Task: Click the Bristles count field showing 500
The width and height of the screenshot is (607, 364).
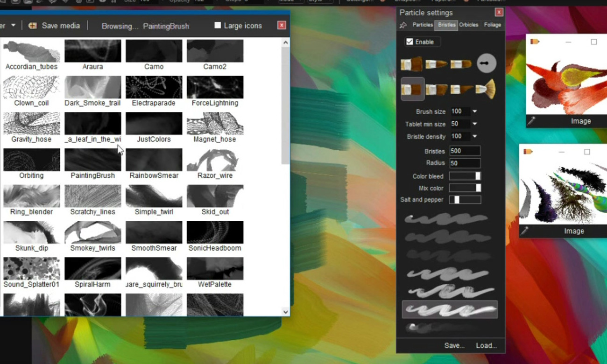Action: coord(465,151)
